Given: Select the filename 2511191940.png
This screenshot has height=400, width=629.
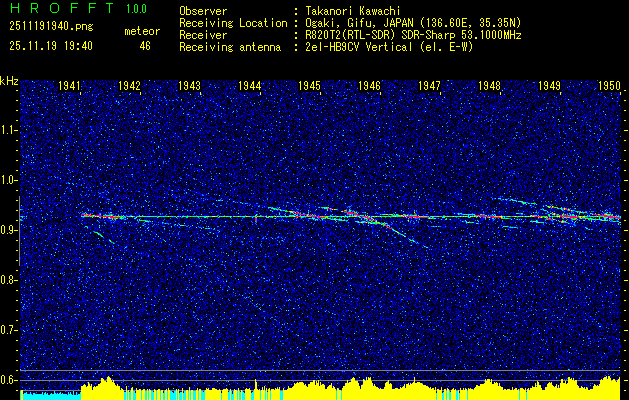Looking at the screenshot, I should pyautogui.click(x=51, y=27).
